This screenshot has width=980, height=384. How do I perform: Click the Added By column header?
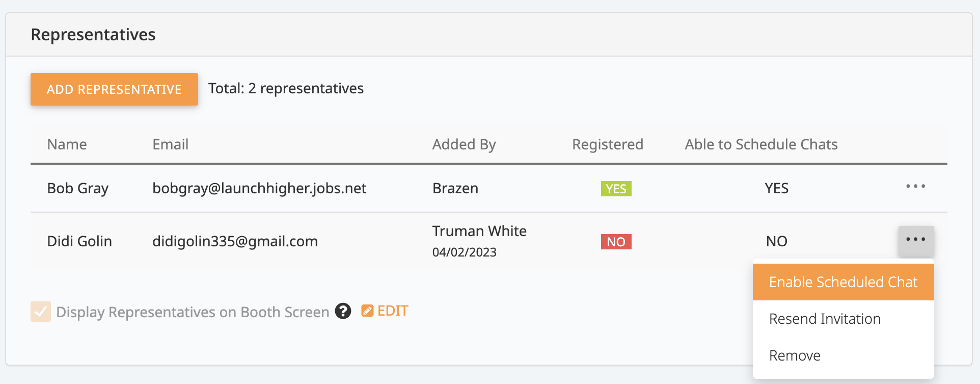click(464, 144)
